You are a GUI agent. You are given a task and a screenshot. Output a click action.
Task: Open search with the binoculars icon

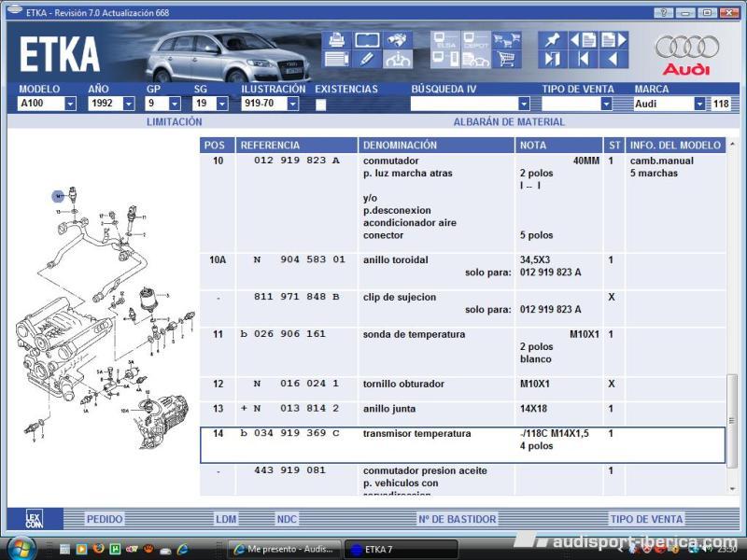click(398, 40)
